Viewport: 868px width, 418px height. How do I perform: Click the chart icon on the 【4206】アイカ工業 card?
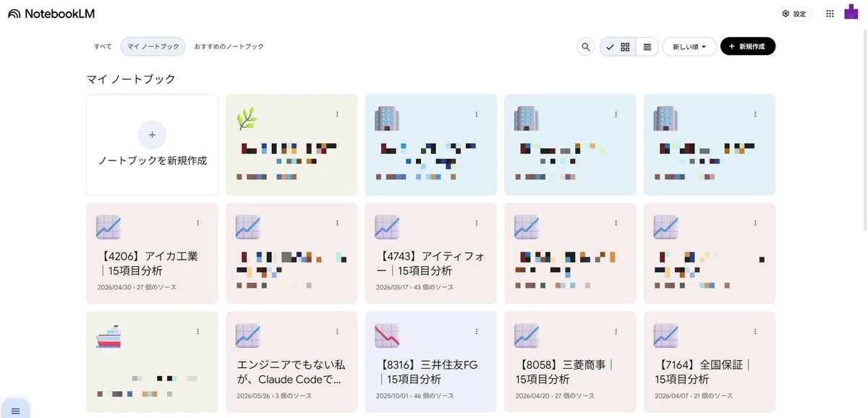(x=108, y=227)
